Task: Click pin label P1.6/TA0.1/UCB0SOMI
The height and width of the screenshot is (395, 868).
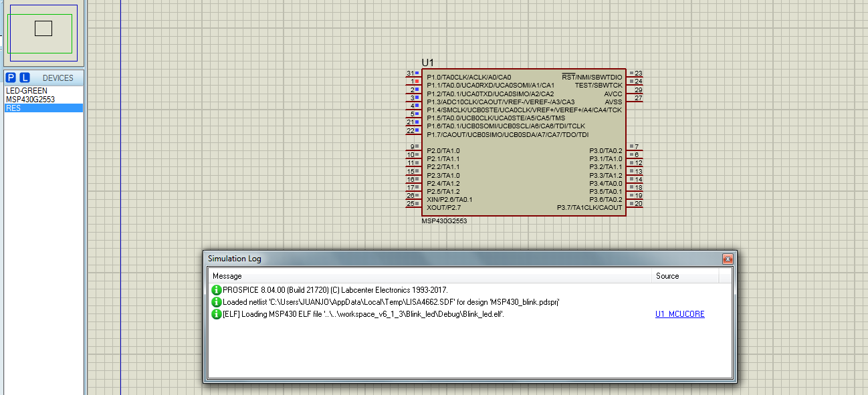Action: pyautogui.click(x=506, y=126)
